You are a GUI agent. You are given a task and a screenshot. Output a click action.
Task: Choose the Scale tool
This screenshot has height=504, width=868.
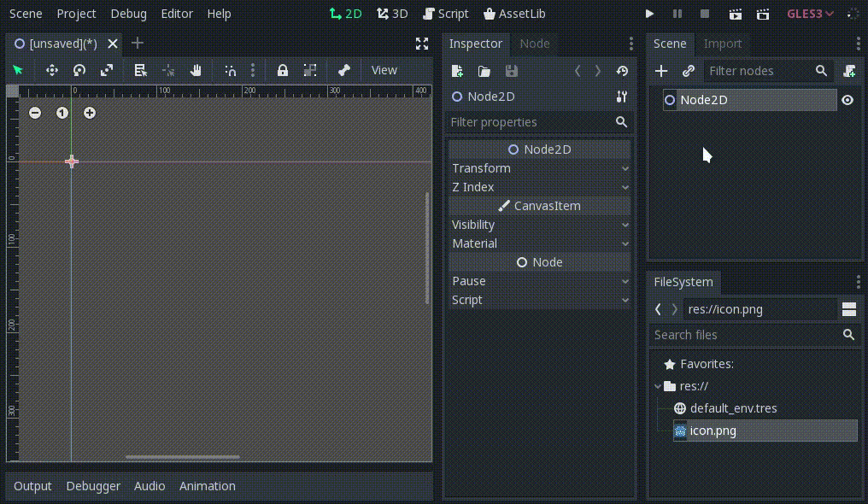[x=107, y=70]
